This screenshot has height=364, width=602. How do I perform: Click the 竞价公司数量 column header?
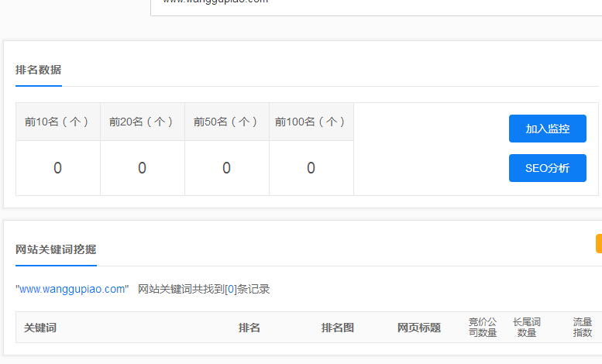tap(483, 327)
